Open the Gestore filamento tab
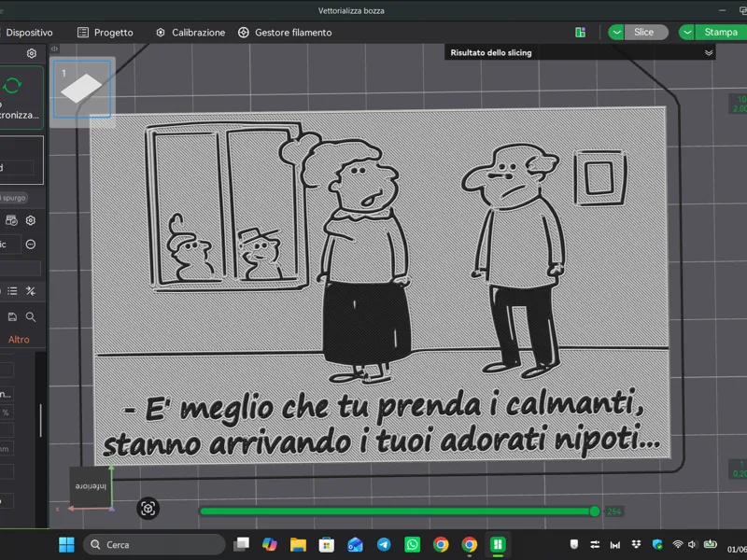Viewport: 747px width, 560px height. point(285,33)
